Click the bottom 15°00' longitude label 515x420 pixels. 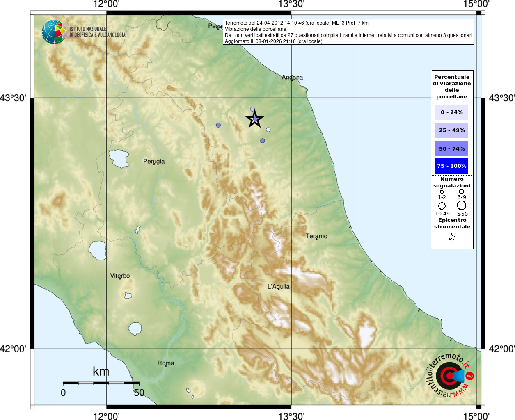point(476,416)
